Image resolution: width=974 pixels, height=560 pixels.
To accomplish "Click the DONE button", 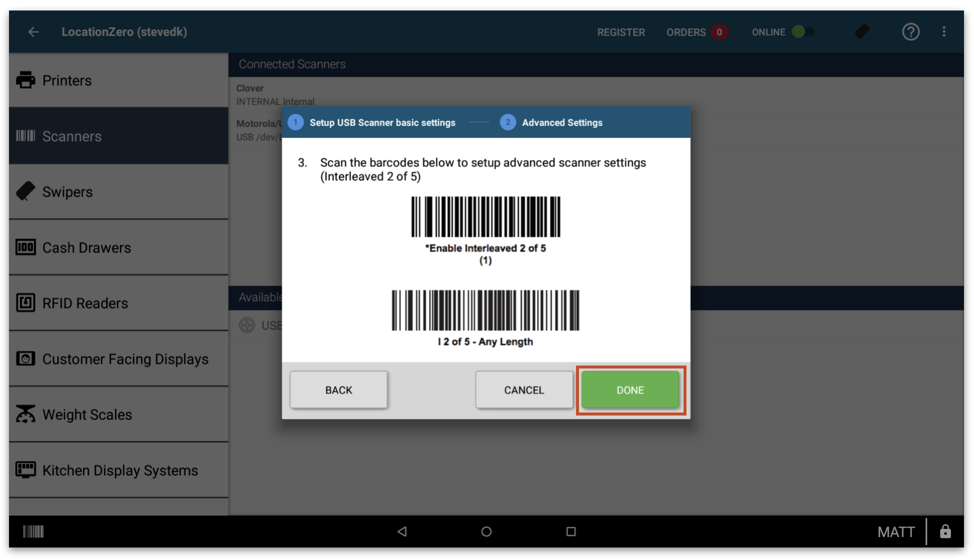I will click(629, 390).
